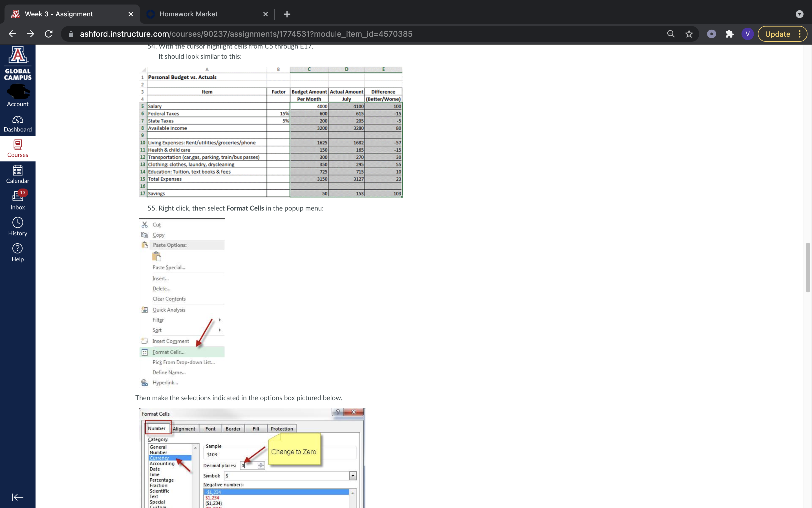Bookmark this page with the star
This screenshot has width=812, height=508.
click(x=689, y=34)
